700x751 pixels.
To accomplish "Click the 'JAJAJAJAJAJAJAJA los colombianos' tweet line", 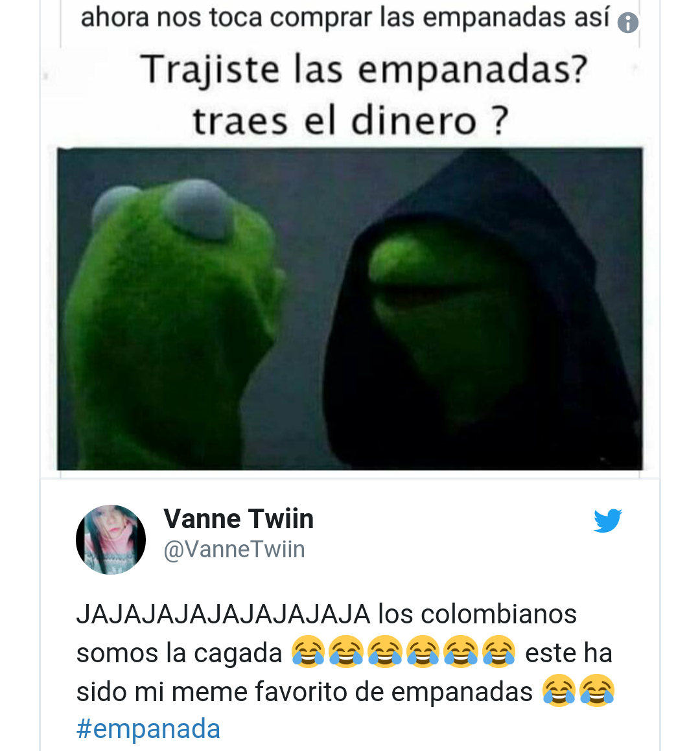I will pos(326,614).
